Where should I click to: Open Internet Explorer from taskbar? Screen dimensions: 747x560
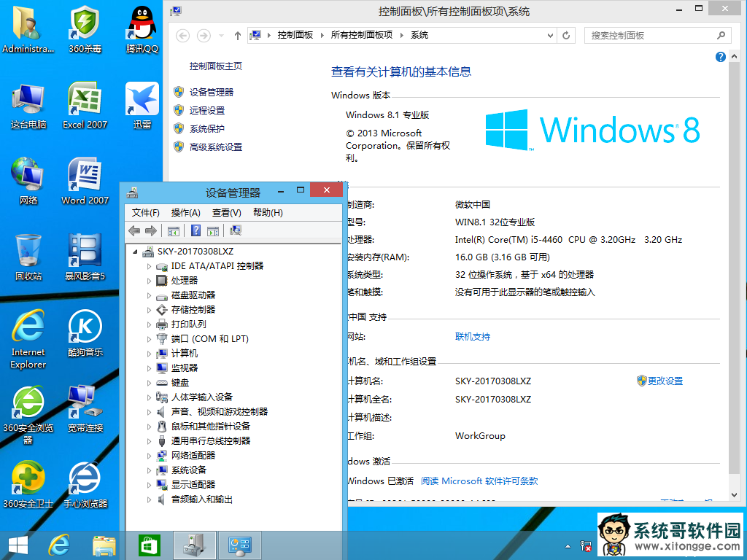(59, 545)
